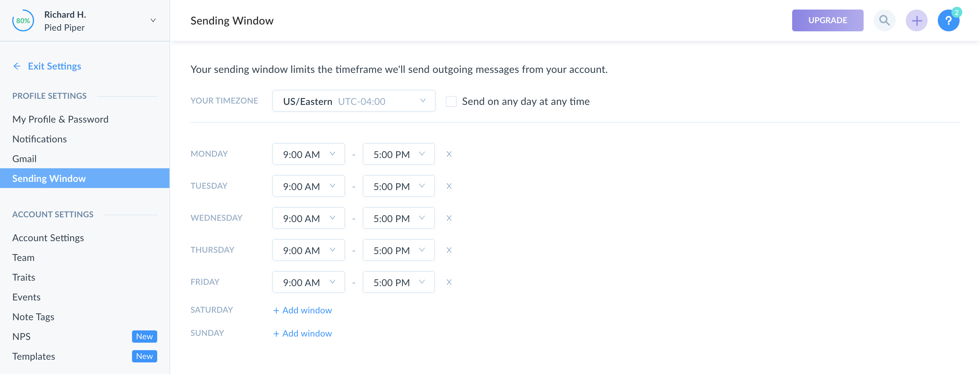Delete Thursday's window using the X icon
The width and height of the screenshot is (980, 374).
[449, 250]
